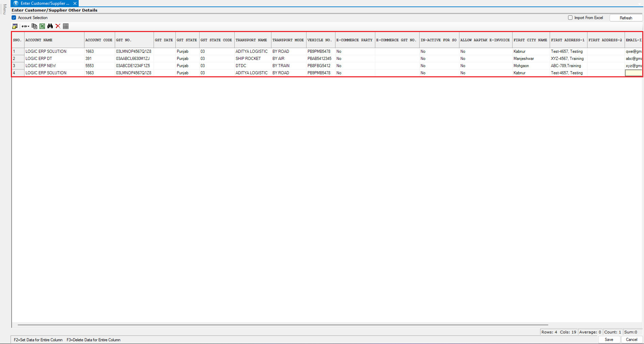Click the ACCOUNT NAME column header
Image resolution: width=644 pixels, height=344 pixels.
(54, 40)
